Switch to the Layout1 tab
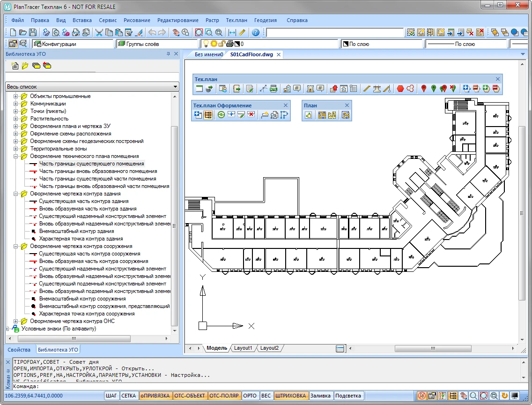 point(243,348)
